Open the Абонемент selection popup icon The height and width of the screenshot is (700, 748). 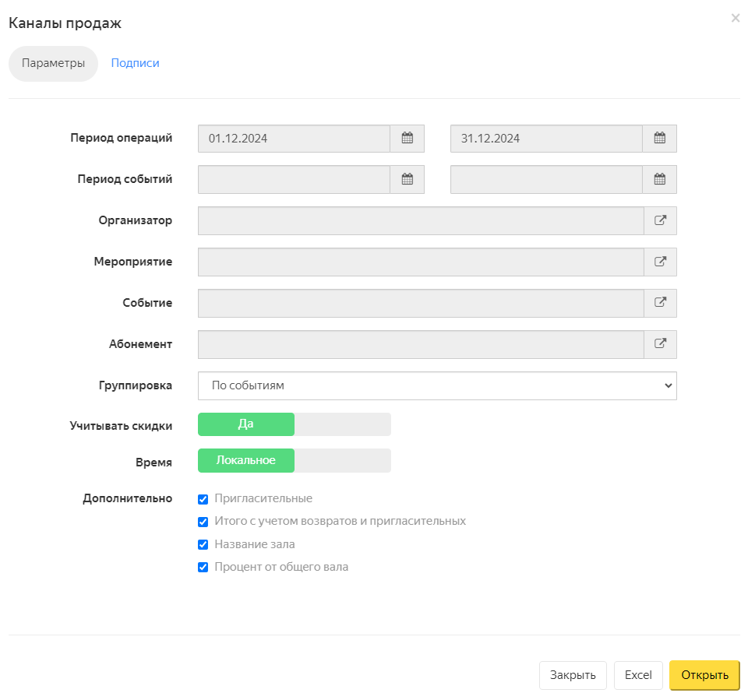(x=660, y=344)
